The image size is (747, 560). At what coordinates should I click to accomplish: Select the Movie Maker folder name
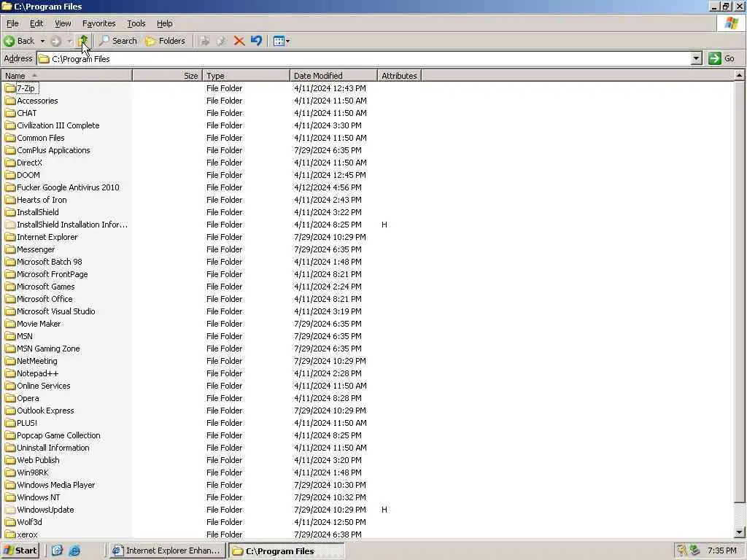[39, 324]
